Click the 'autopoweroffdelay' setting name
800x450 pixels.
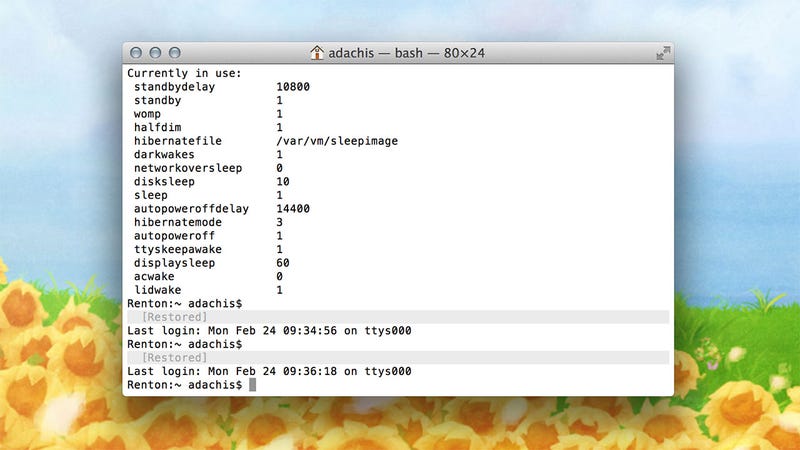[x=191, y=209]
